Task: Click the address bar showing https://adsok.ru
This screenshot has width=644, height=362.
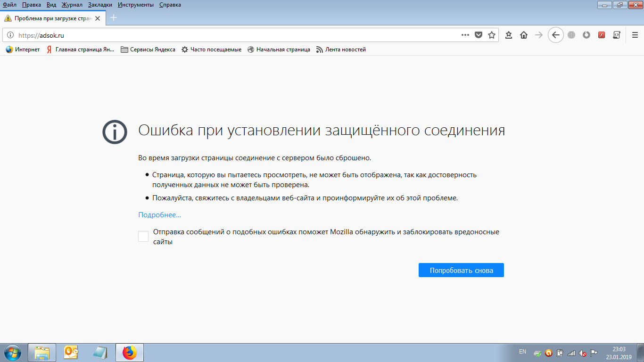Action: coord(236,35)
